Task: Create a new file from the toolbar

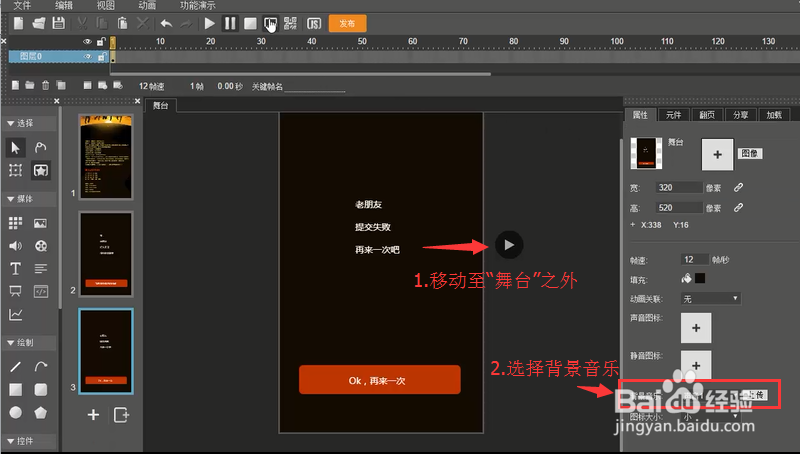Action: (x=19, y=23)
